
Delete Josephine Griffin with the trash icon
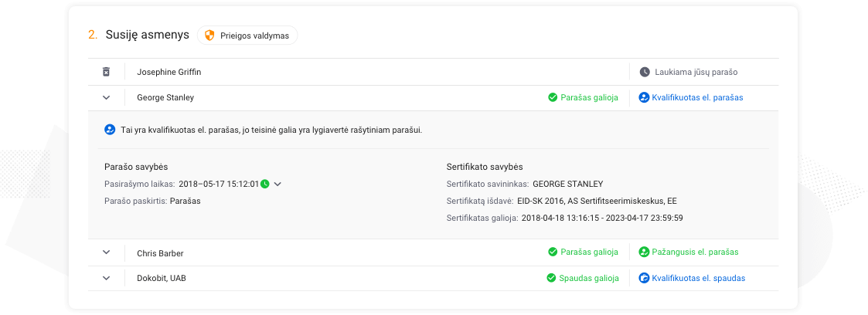coord(107,72)
